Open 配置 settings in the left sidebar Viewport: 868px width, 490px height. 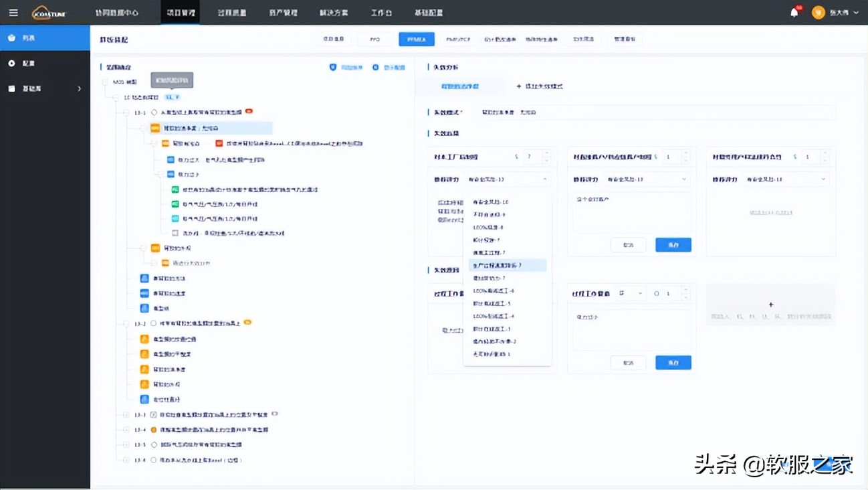coord(28,63)
